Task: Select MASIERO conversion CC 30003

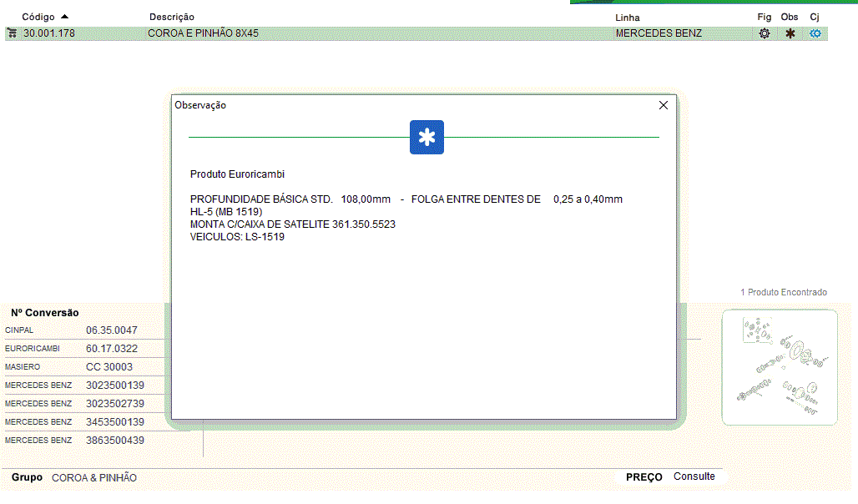Action: (x=109, y=367)
